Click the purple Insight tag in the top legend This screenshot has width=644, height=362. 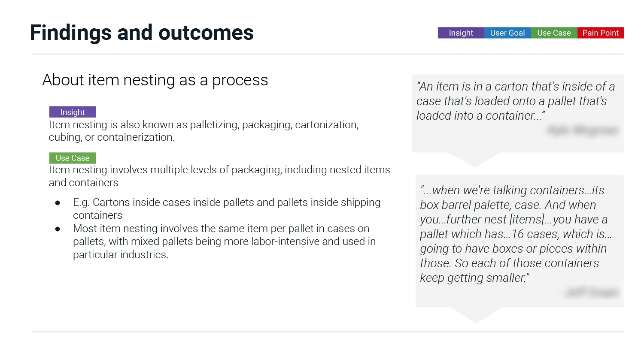(x=461, y=33)
